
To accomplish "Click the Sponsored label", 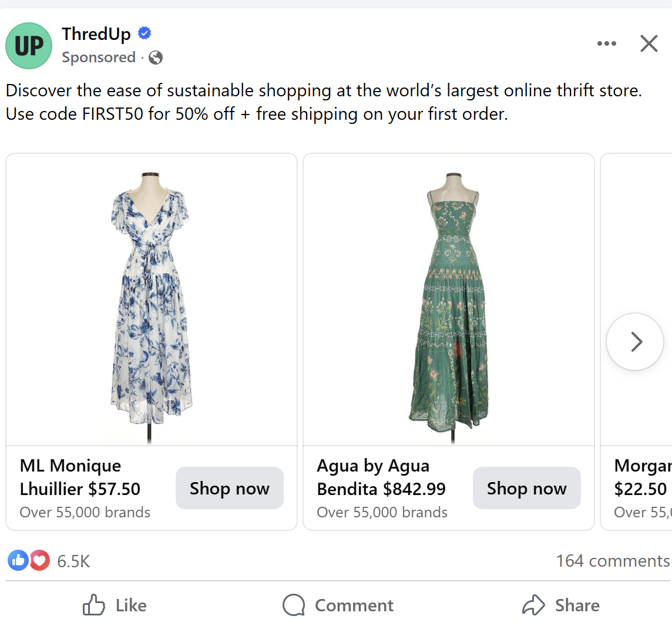I will [x=99, y=58].
